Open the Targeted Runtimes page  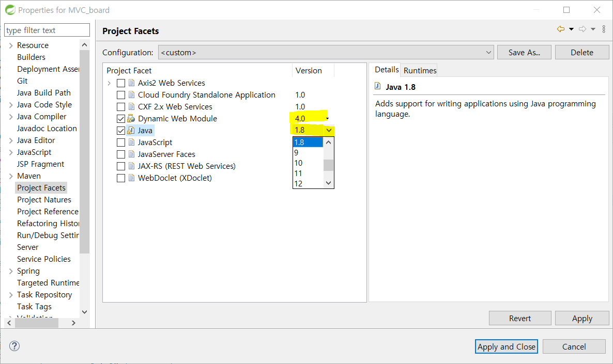tap(48, 283)
